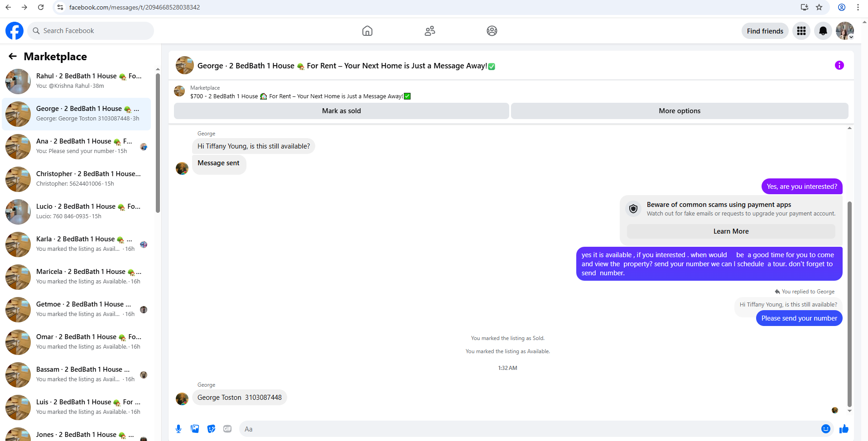Click the chat scroll down arrow
This screenshot has height=441, width=868.
(849, 411)
